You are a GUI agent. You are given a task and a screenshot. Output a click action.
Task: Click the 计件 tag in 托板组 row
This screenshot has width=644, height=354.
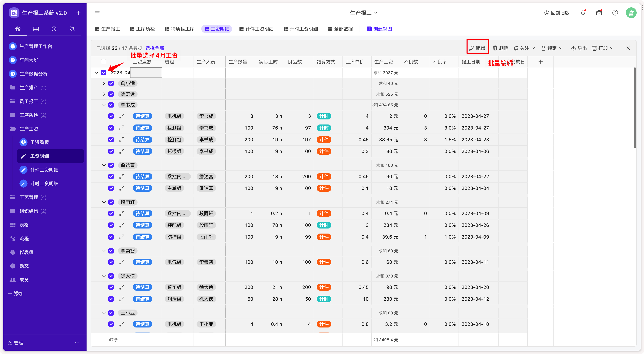click(x=324, y=151)
